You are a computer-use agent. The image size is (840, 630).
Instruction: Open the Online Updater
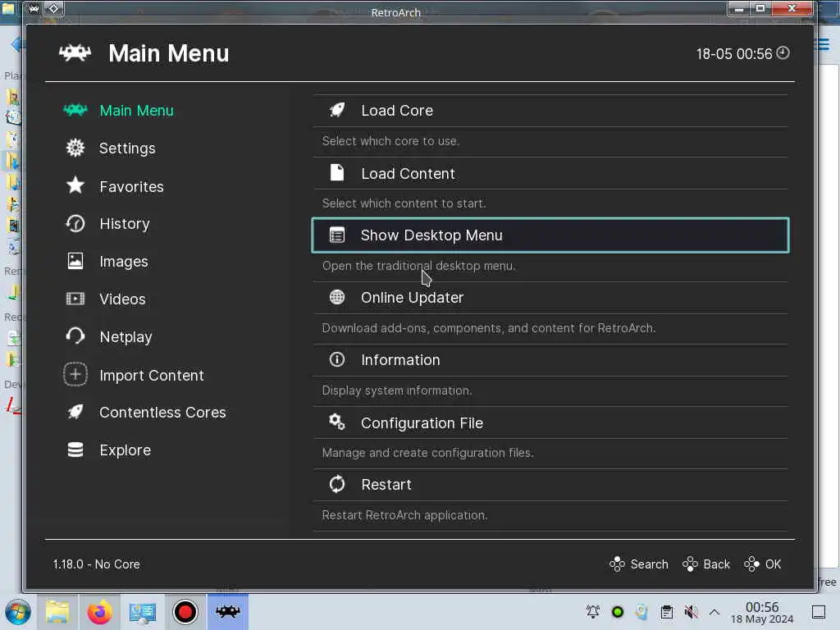coord(550,297)
